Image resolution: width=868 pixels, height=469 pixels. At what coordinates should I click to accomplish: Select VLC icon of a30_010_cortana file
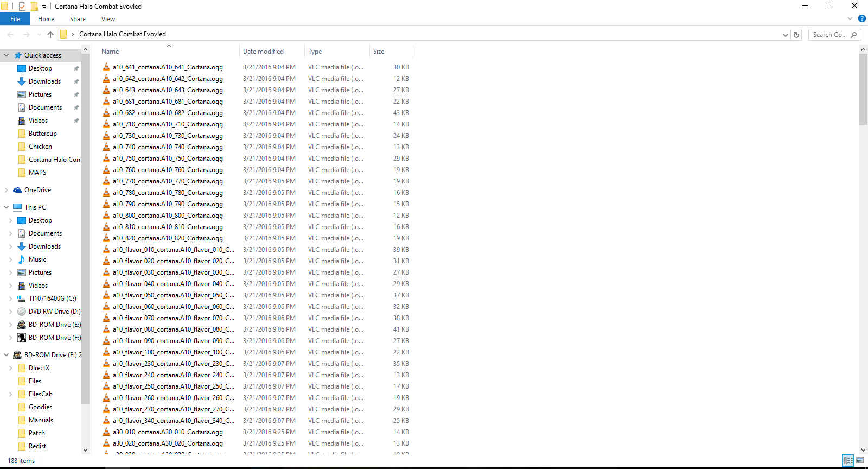click(x=106, y=432)
